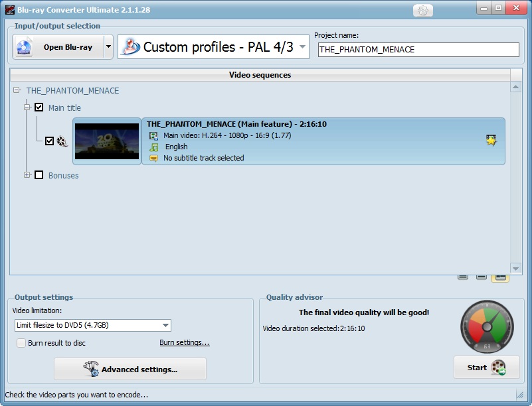Click the status bar 'Check the video parts' message

[76, 395]
